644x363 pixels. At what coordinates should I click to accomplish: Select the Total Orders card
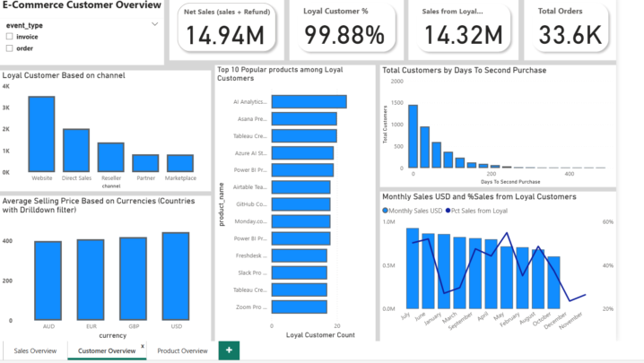coord(570,31)
